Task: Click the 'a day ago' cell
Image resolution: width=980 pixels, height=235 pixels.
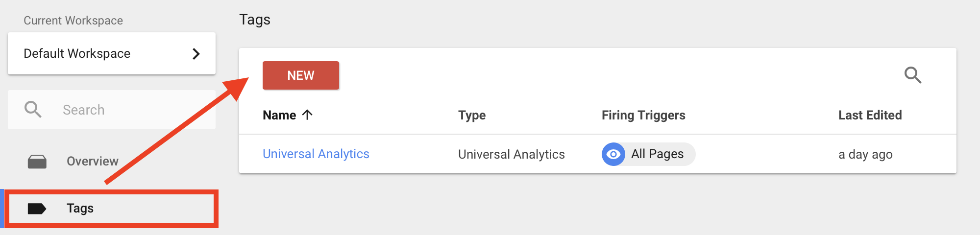Action: pyautogui.click(x=865, y=155)
